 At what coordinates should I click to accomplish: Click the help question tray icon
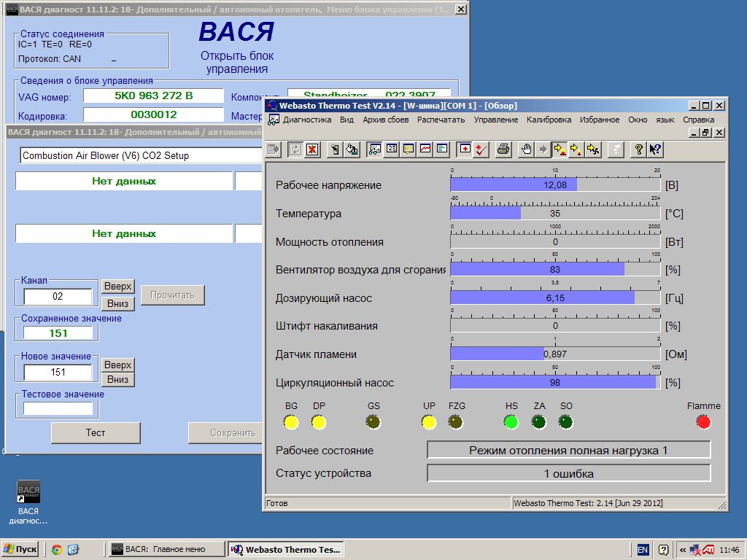tap(663, 550)
